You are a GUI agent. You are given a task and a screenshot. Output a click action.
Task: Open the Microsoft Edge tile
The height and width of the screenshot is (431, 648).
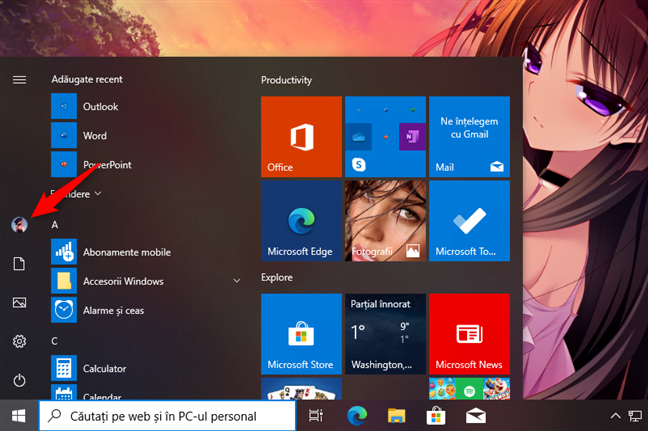point(301,221)
